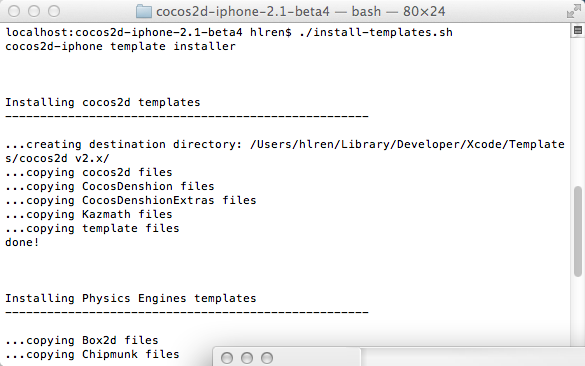Close the terminal window with the first title-bar button
585x366 pixels.
(14, 11)
